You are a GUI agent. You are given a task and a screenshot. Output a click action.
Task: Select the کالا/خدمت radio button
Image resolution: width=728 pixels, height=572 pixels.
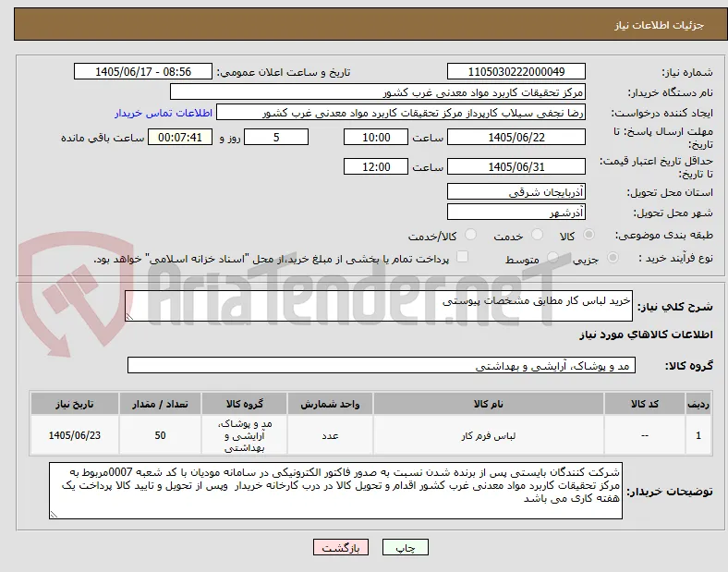coord(471,235)
